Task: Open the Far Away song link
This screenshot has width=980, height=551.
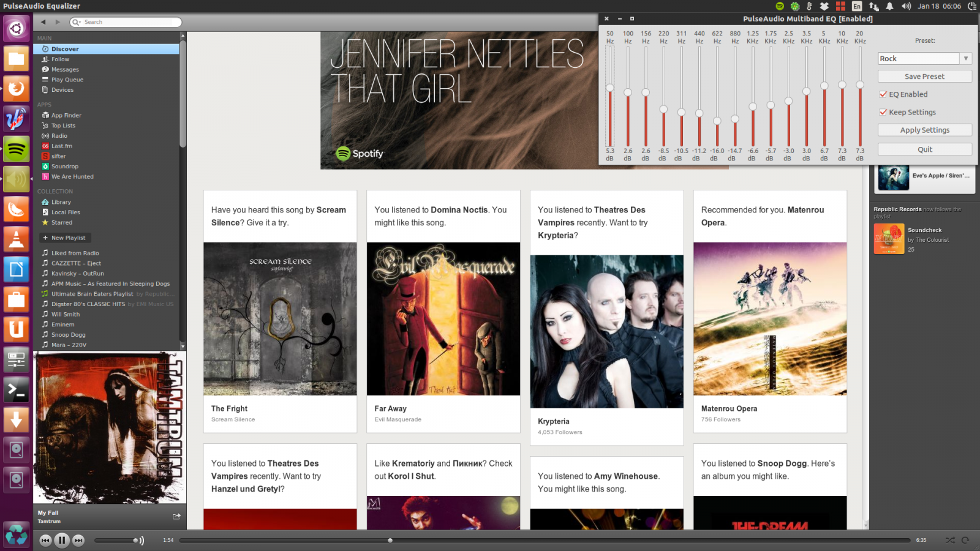Action: click(x=390, y=408)
